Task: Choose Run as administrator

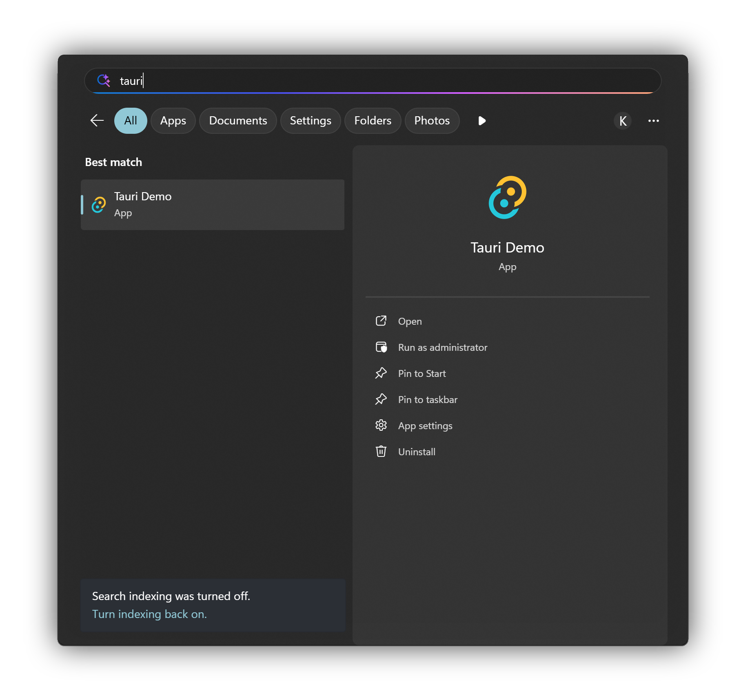Action: [x=443, y=348]
